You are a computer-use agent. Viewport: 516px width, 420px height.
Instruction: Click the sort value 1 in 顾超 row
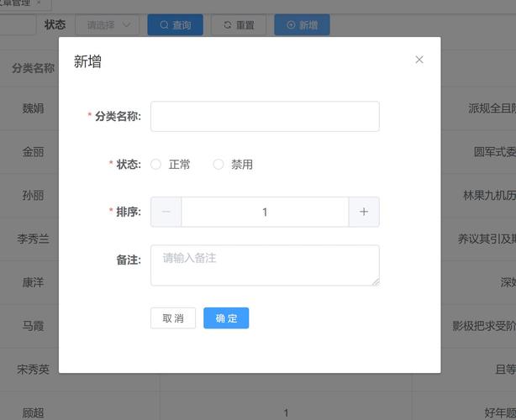(x=286, y=412)
